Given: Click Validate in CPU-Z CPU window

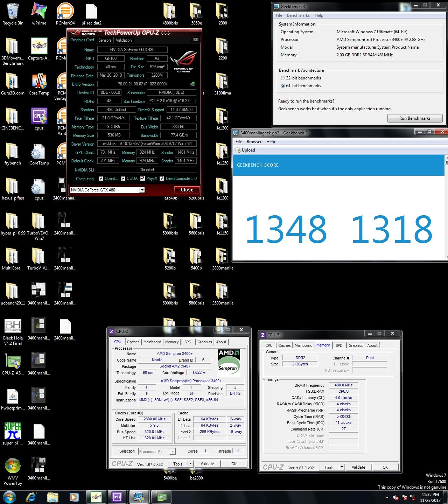Looking at the screenshot, I should click(207, 464).
